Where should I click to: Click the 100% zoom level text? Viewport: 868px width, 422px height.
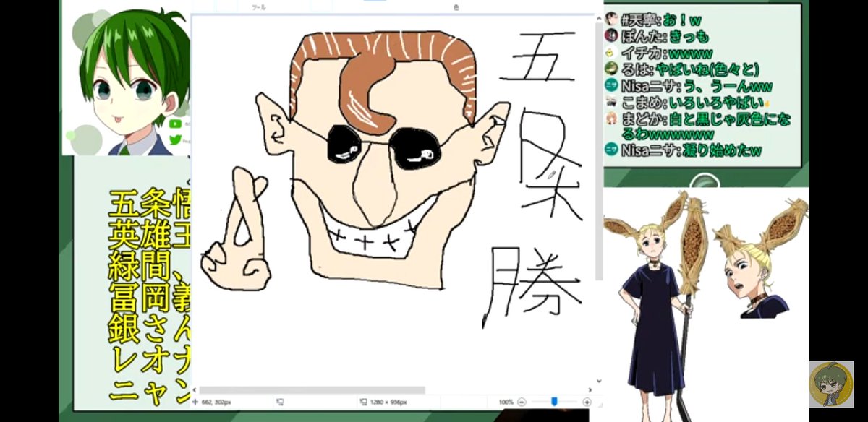(x=505, y=402)
